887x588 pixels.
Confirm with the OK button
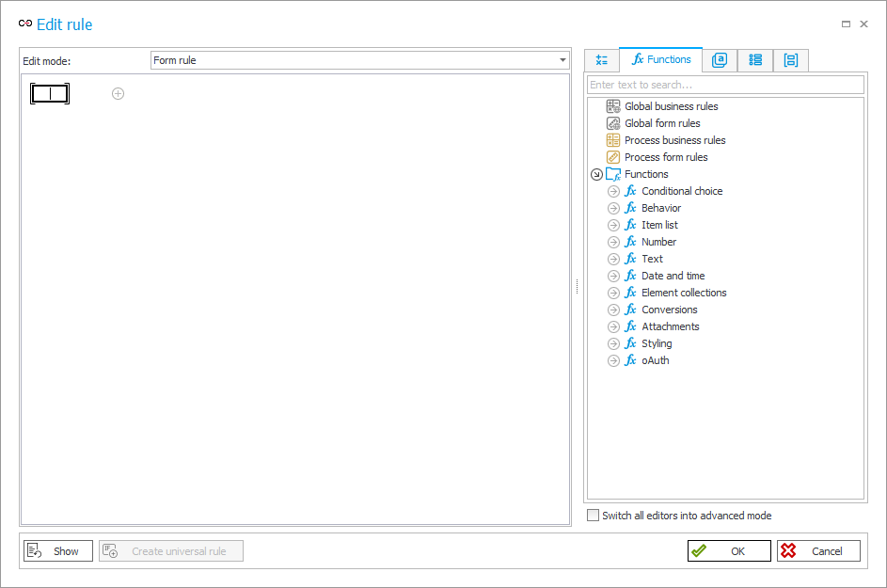tap(729, 551)
